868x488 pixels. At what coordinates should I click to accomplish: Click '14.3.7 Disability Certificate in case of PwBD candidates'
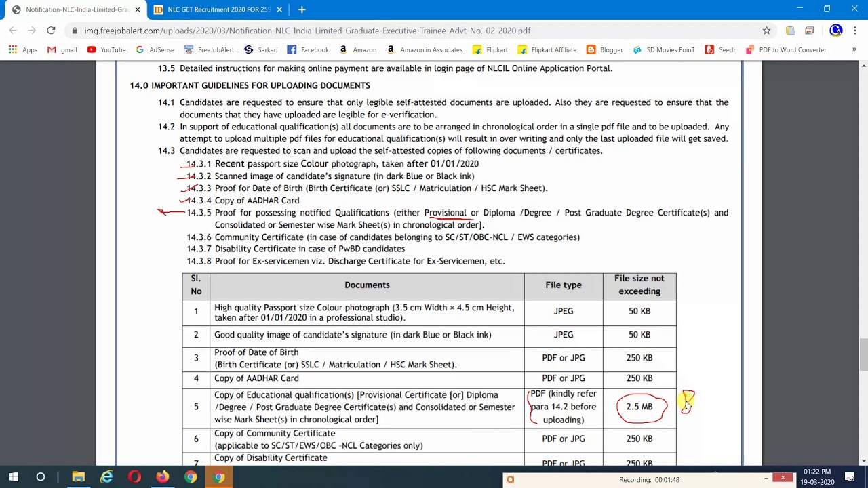(x=296, y=249)
